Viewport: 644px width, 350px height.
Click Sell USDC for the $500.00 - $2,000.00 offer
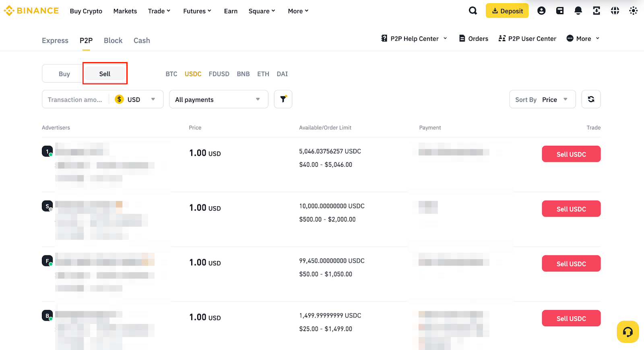click(571, 209)
